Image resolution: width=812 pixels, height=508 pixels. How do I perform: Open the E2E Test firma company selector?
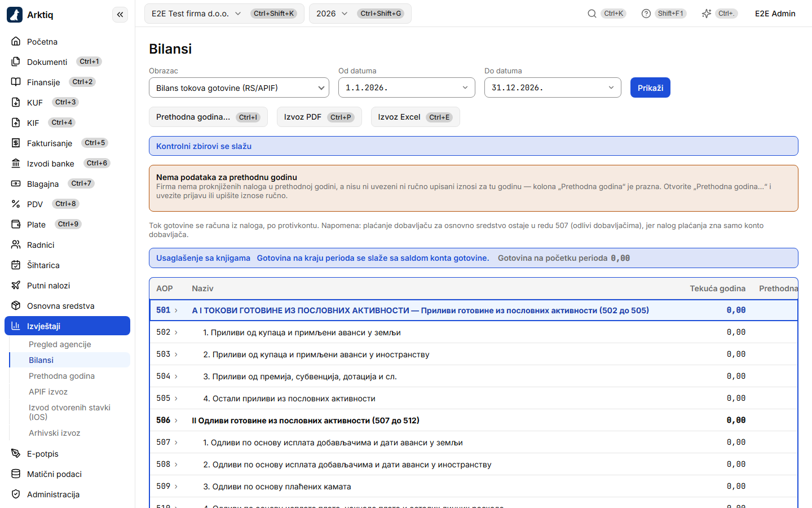pos(224,14)
